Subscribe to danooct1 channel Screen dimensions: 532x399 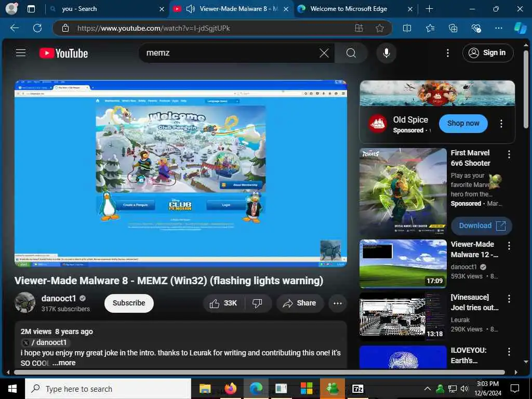(x=129, y=303)
